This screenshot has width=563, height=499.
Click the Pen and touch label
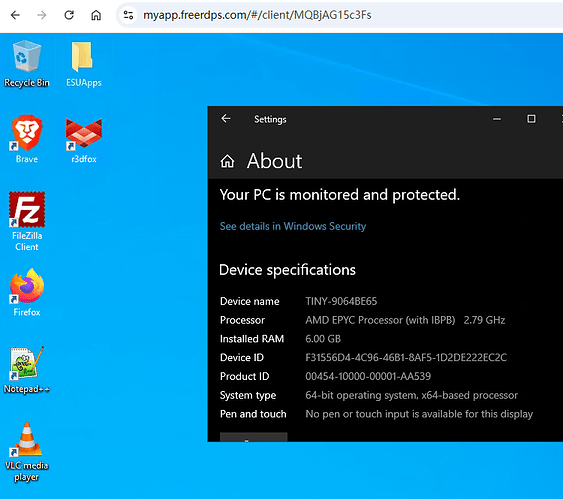(x=253, y=414)
